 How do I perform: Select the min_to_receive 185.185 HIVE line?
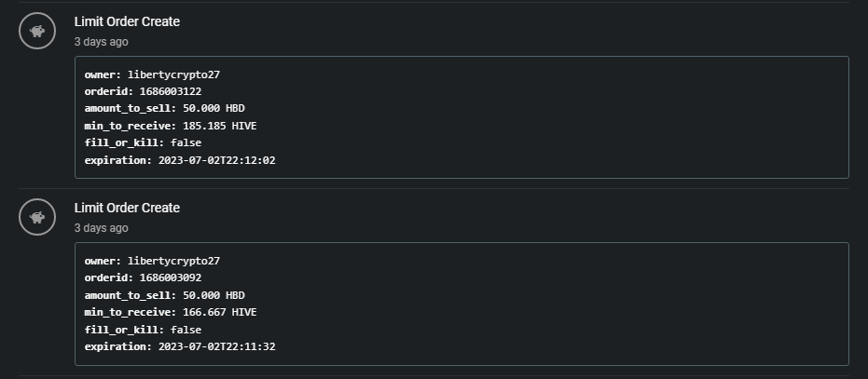click(x=171, y=126)
